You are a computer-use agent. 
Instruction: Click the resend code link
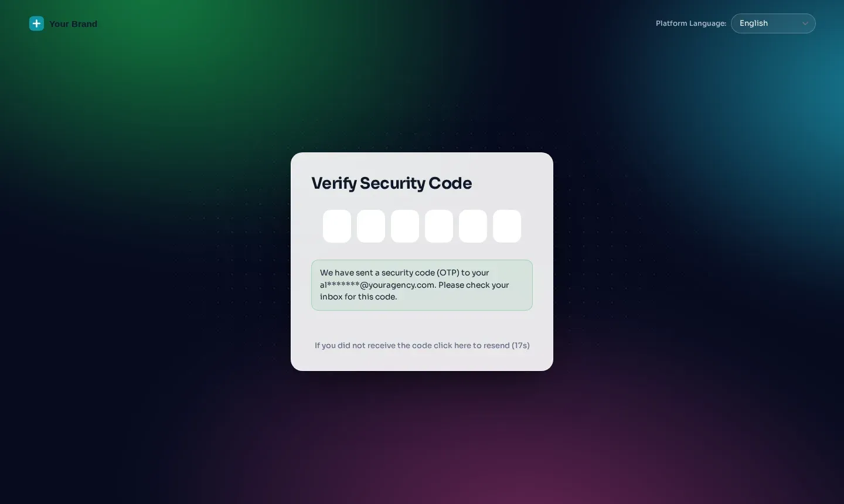tap(422, 346)
